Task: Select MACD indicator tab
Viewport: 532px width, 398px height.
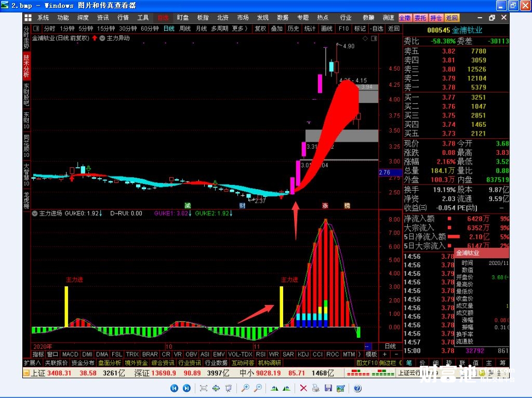Action: click(x=70, y=354)
